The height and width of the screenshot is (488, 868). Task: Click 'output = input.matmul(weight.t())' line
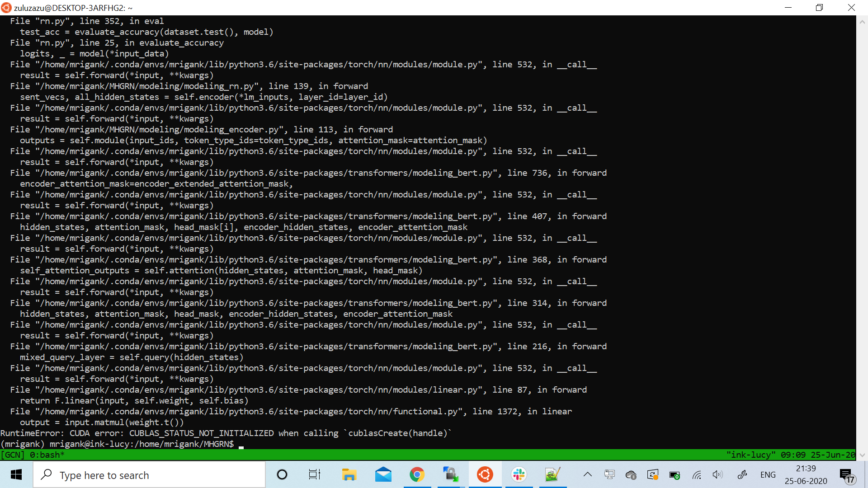click(102, 422)
